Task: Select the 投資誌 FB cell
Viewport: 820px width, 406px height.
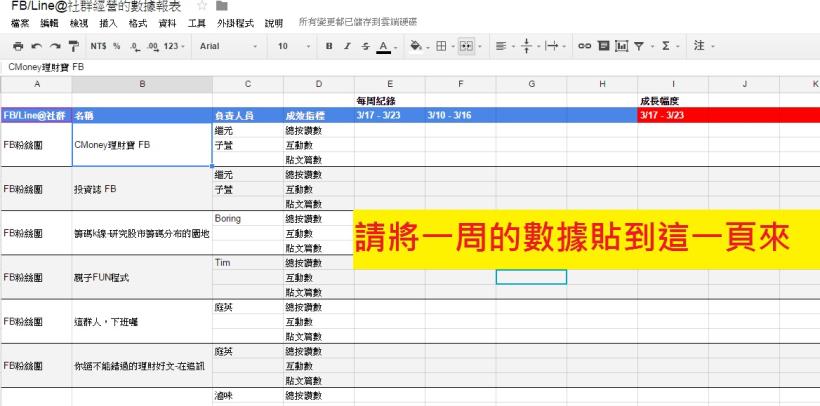Action: click(x=142, y=189)
